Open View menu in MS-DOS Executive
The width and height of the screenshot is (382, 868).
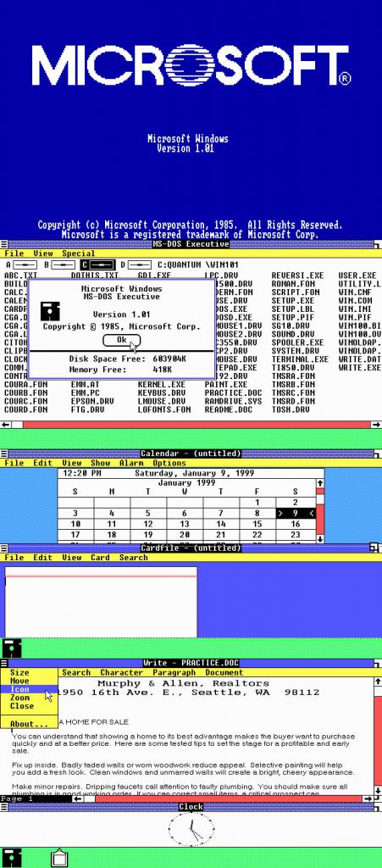43,253
